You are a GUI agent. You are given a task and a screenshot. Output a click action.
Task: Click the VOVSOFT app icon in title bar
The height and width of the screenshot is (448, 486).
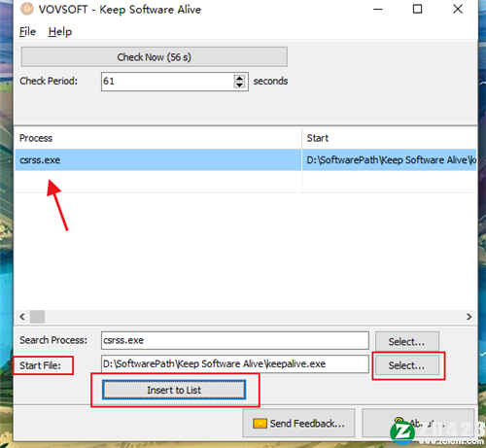click(x=27, y=9)
